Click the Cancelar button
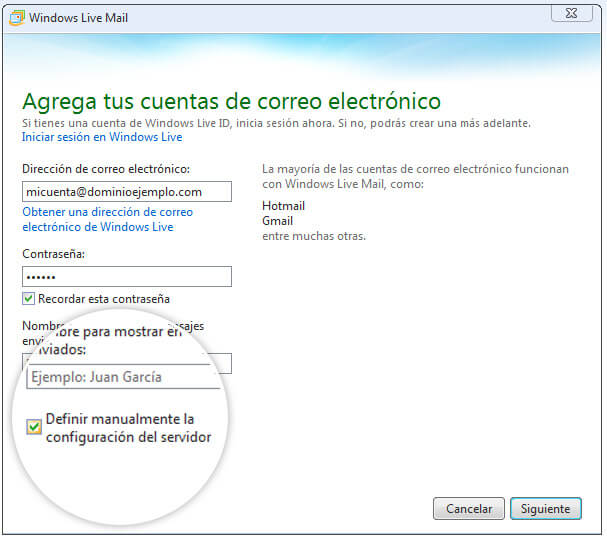This screenshot has width=607, height=538. coord(469,509)
